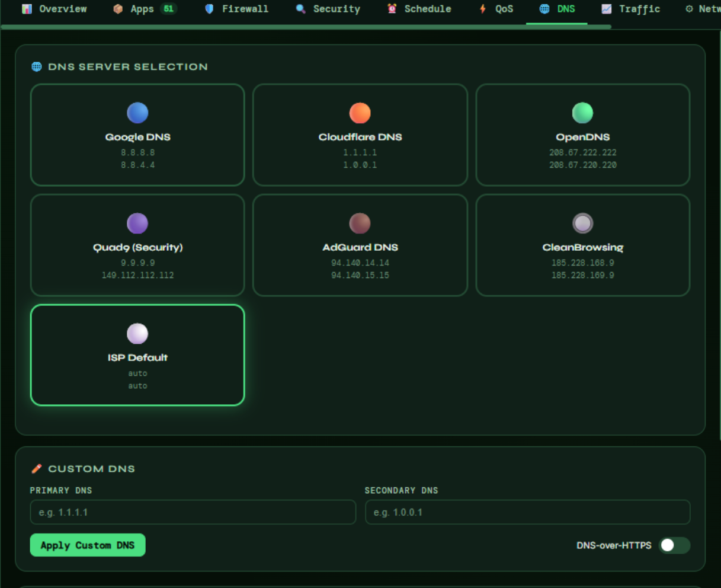Click the PRIMARY DNS label
Viewport: 721px width, 588px height.
click(61, 490)
